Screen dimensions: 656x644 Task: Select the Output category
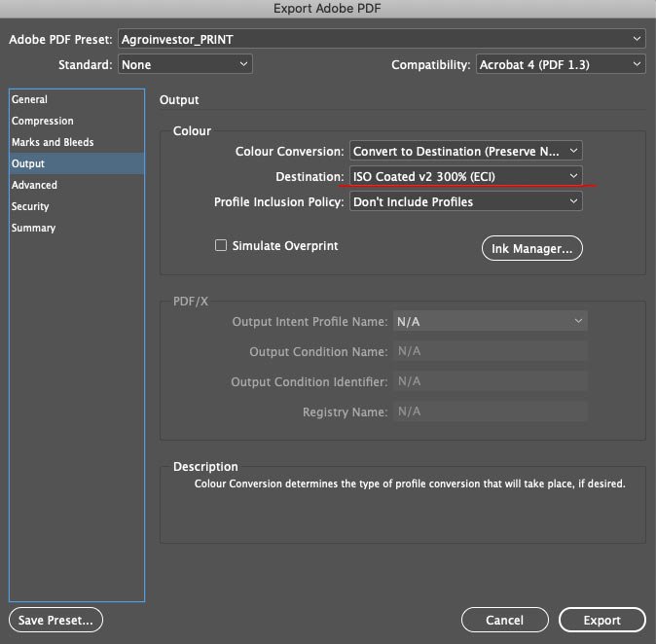(x=77, y=163)
